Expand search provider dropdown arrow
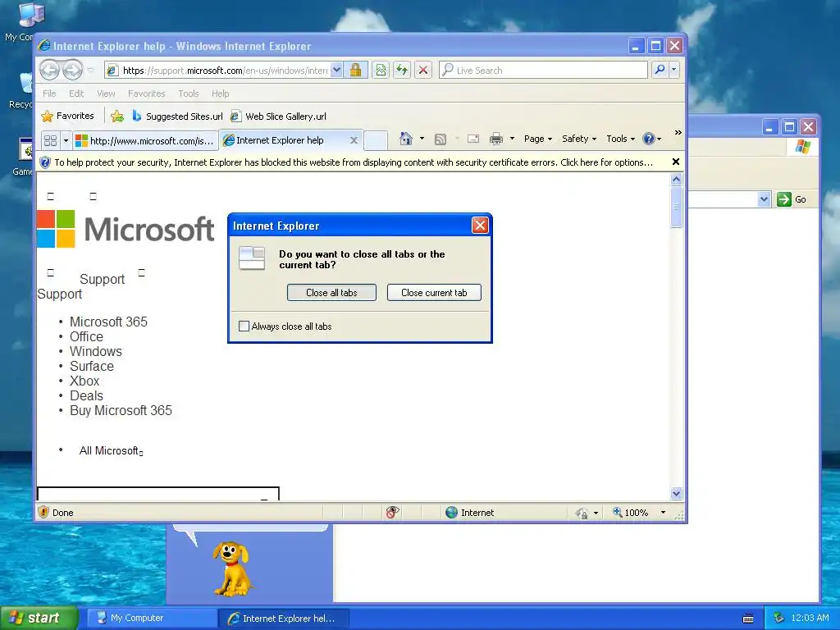 coord(674,70)
